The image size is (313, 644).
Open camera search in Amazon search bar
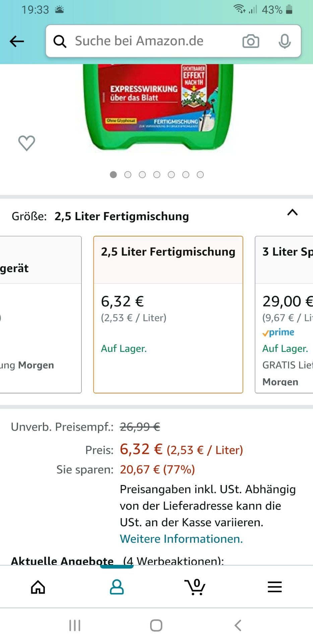[251, 41]
